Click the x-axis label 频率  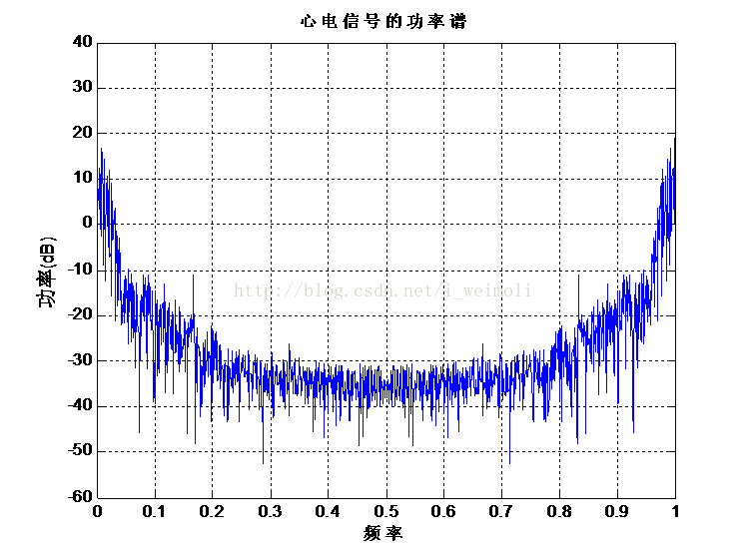(x=383, y=533)
